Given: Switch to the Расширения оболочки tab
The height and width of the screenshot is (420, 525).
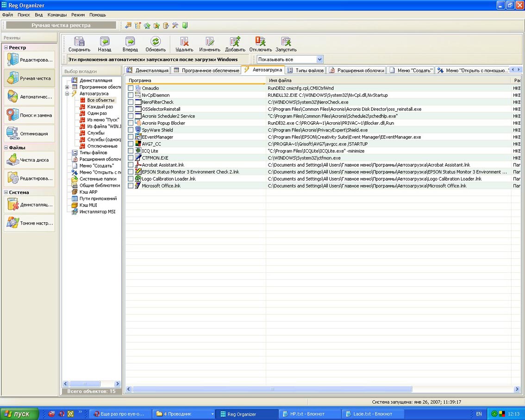Looking at the screenshot, I should tap(356, 70).
